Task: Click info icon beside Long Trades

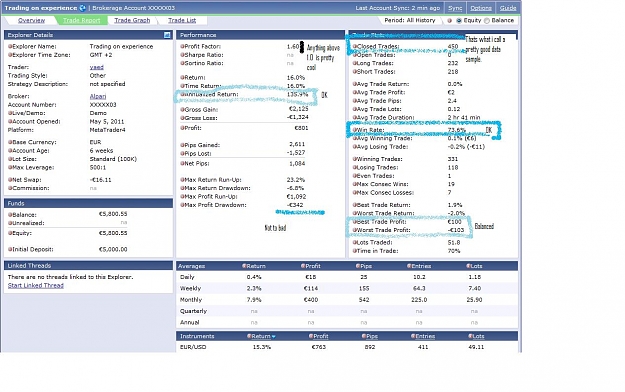Action: [x=354, y=63]
